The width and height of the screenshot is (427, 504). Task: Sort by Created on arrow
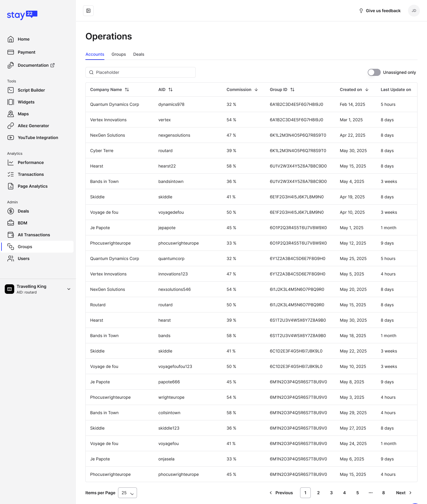367,90
